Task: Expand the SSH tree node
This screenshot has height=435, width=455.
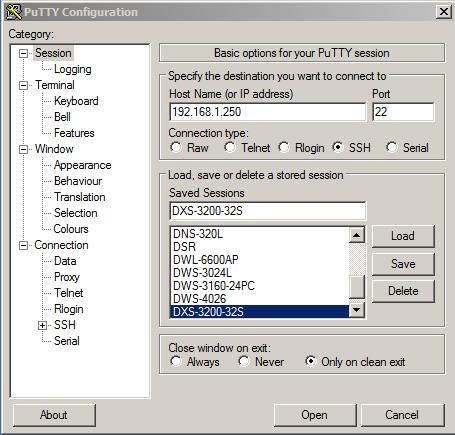Action: 42,325
